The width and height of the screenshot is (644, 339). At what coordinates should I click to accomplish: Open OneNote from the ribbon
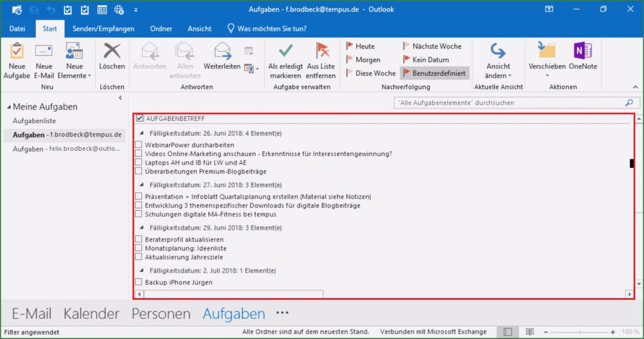582,52
